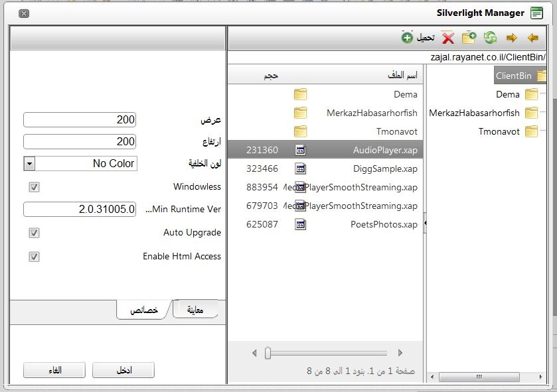The image size is (557, 392).
Task: Sort by the حجم size column header
Action: [x=271, y=75]
